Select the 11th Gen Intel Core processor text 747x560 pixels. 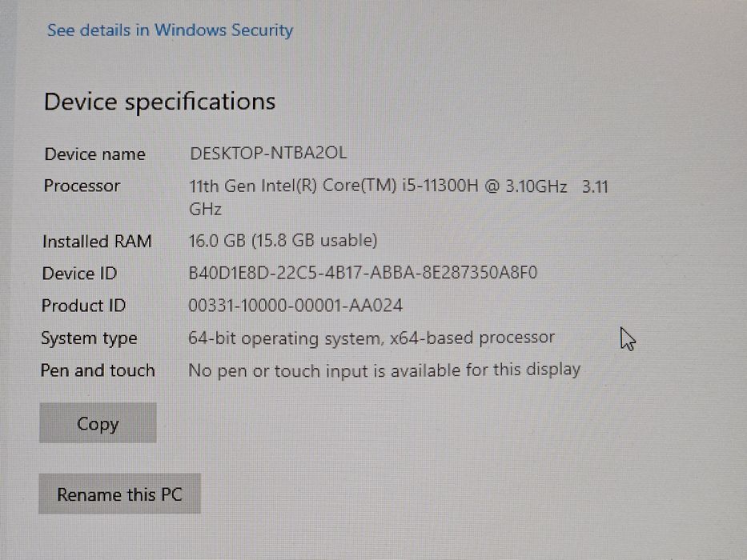[377, 186]
